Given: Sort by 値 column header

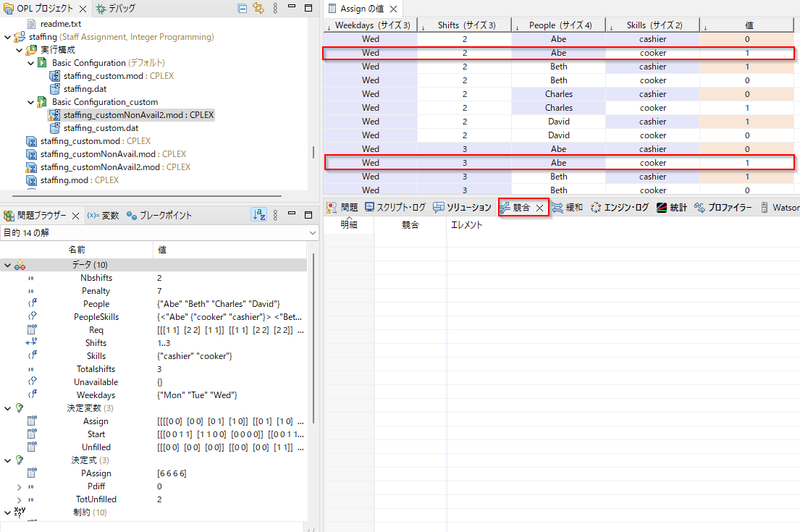Looking at the screenshot, I should (746, 25).
